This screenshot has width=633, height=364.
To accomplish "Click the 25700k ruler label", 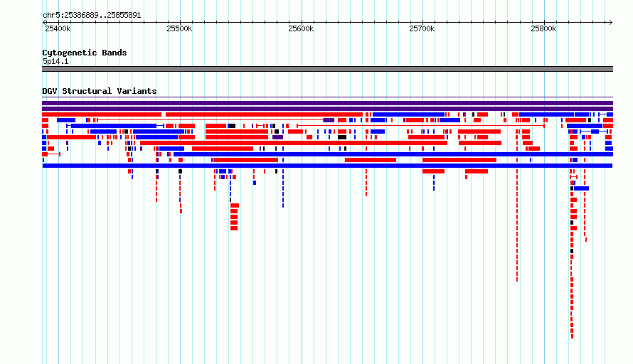I will click(x=422, y=28).
